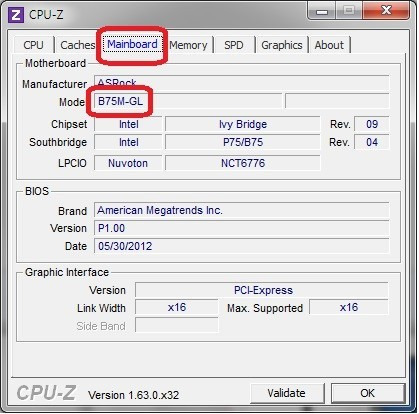
Task: Click the CPU-Z purple Z title icon
Action: click(16, 15)
